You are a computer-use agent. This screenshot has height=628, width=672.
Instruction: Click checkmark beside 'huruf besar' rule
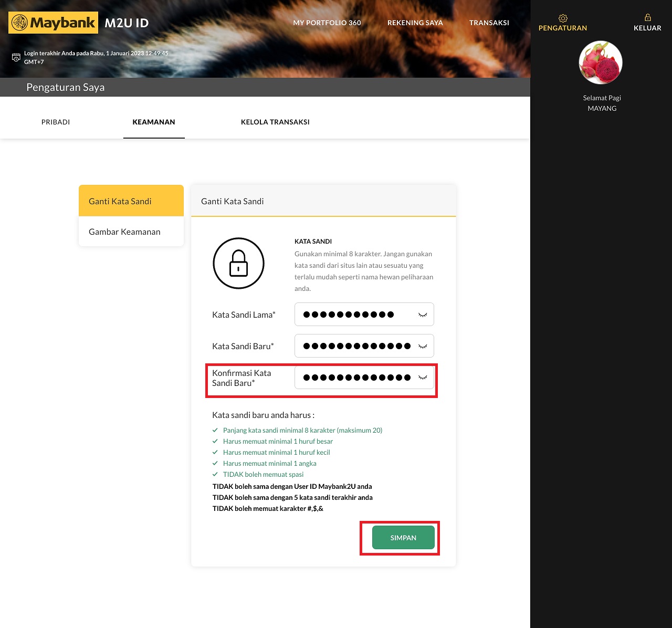(x=215, y=441)
